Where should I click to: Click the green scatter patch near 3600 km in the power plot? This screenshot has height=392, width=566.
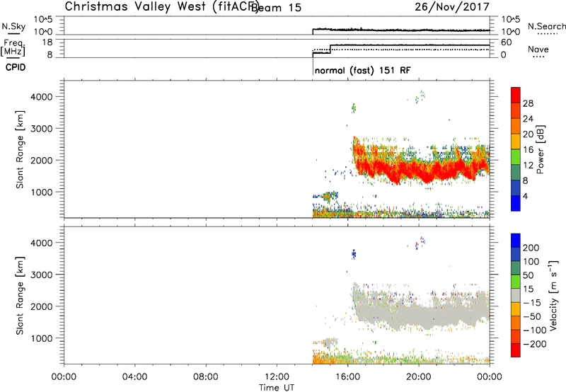(354, 108)
